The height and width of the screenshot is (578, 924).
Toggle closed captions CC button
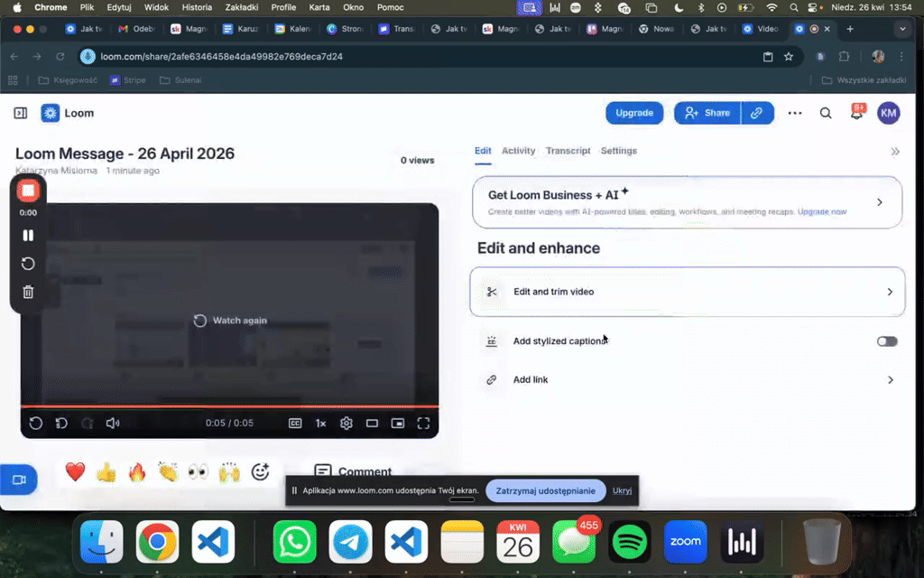[295, 423]
